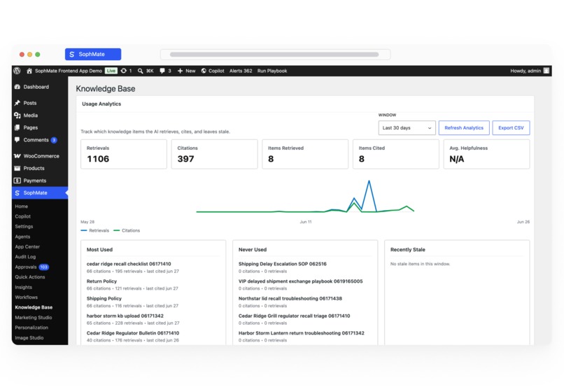The width and height of the screenshot is (564, 392).
Task: Click the Payments icon in sidebar
Action: [x=17, y=181]
